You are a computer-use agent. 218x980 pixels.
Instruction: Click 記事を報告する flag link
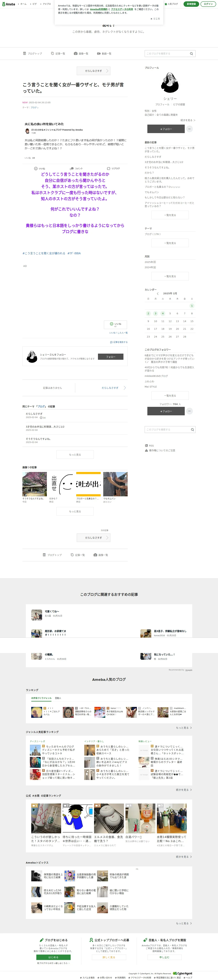(119, 342)
